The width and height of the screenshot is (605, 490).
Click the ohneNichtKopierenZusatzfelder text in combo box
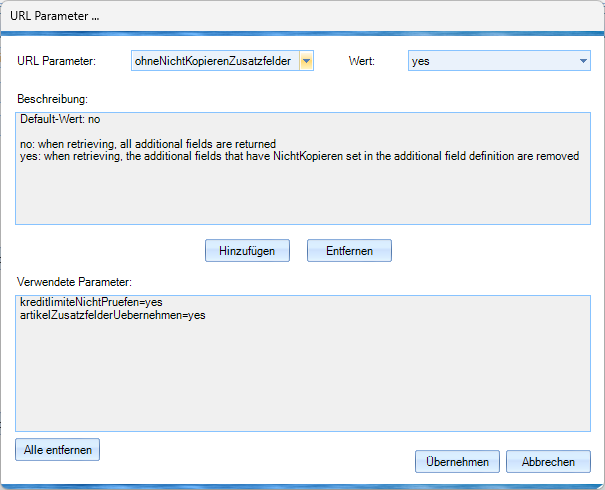(214, 62)
